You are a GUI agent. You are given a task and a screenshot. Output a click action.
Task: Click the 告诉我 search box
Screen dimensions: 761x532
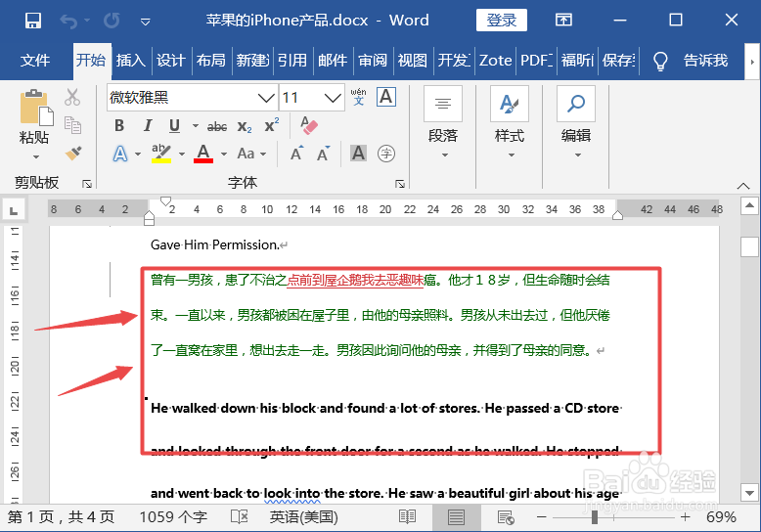coord(705,61)
